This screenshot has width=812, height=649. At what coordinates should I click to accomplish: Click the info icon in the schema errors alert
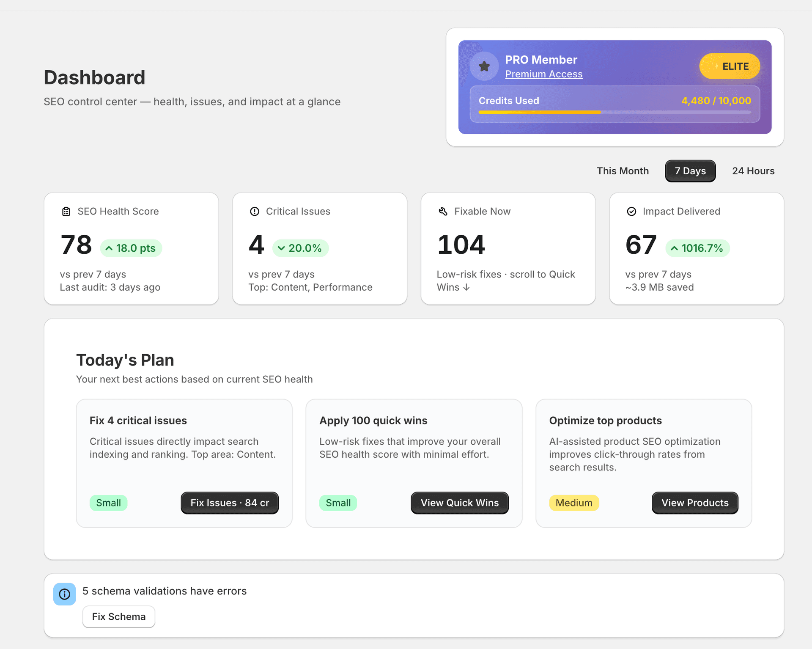[x=64, y=594]
